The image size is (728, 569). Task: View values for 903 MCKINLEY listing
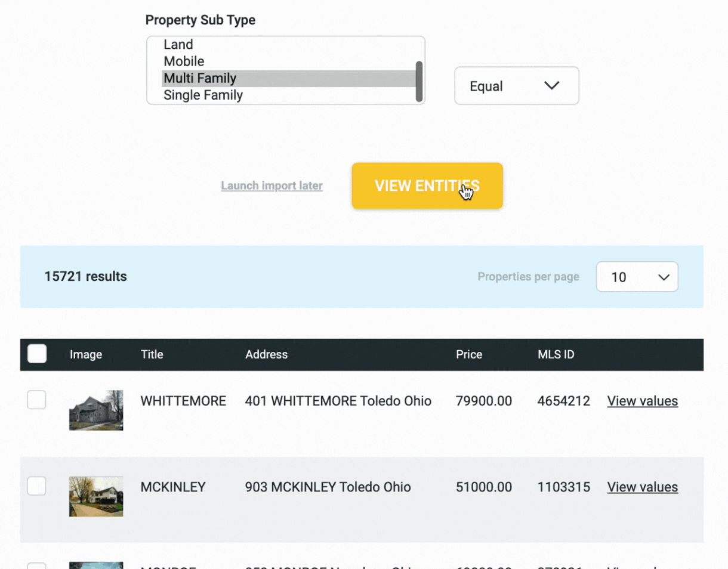coord(642,487)
